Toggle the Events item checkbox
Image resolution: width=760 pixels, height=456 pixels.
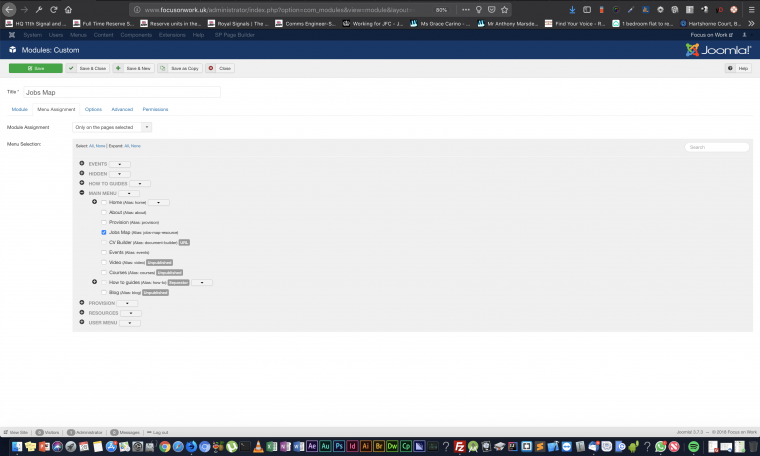coord(104,252)
